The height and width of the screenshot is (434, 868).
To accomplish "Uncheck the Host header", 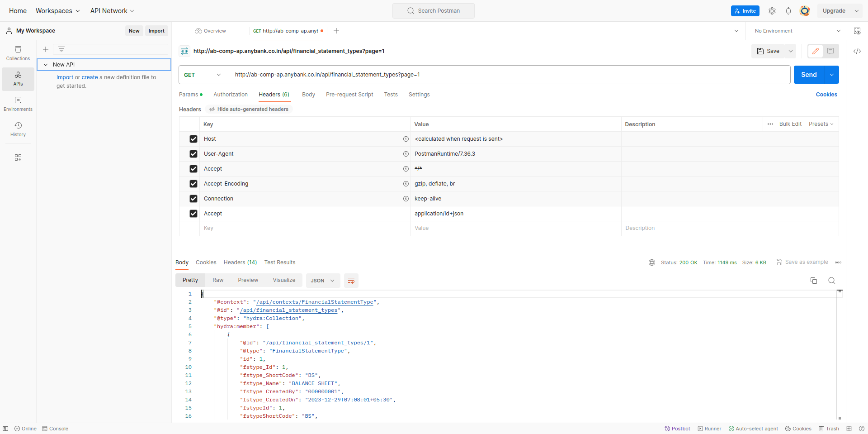I will tap(193, 139).
